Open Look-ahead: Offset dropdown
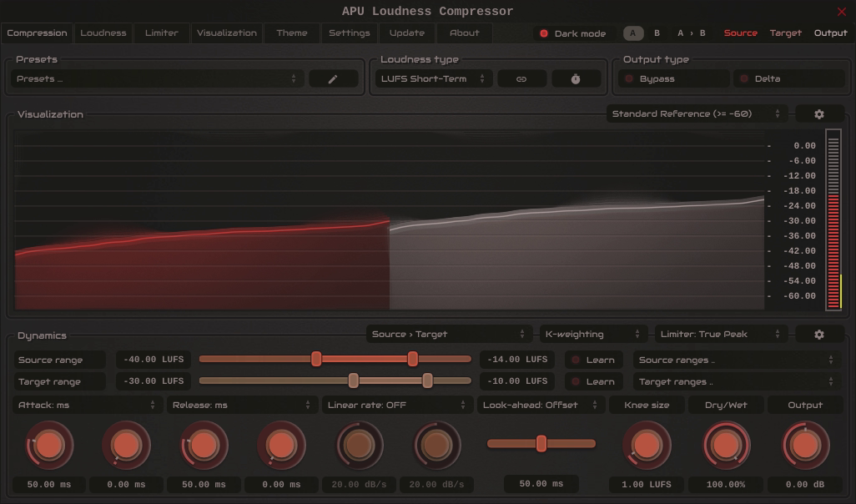This screenshot has height=504, width=856. (x=541, y=406)
